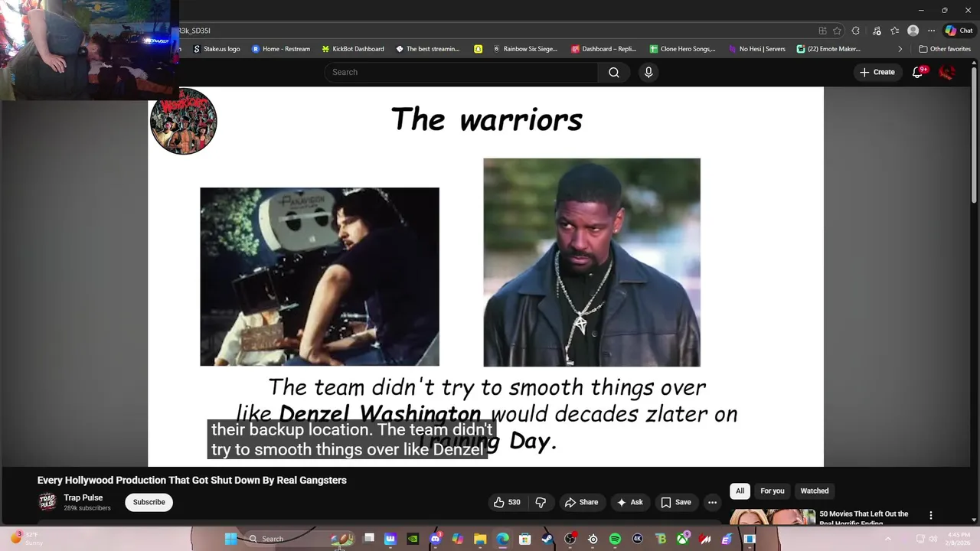Open the Favorites star-list icon

point(894,31)
